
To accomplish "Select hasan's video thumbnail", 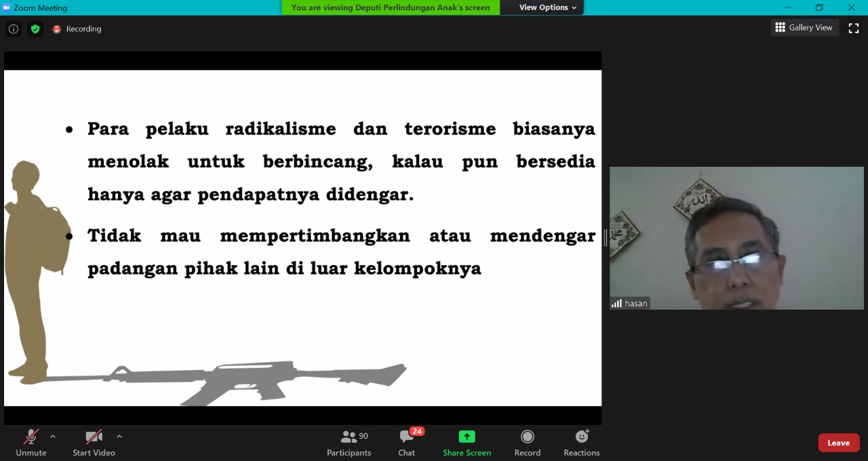I will pos(736,237).
